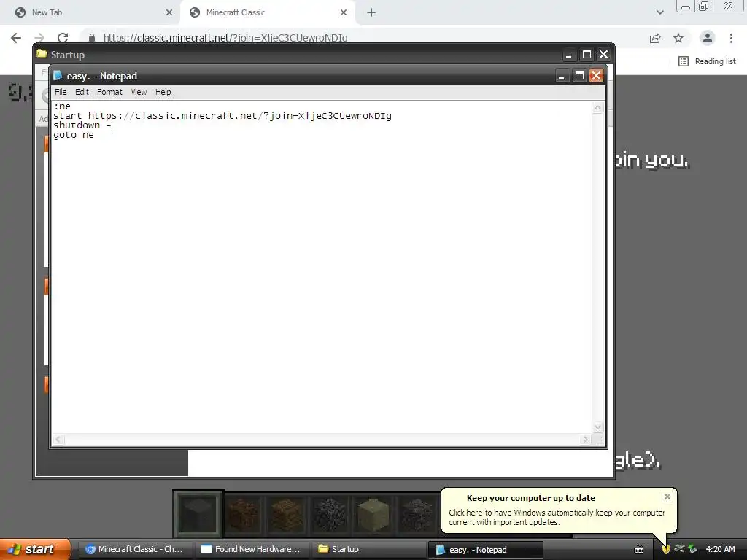Dismiss the Keep your computer up to date balloon
747x560 pixels.
[667, 497]
